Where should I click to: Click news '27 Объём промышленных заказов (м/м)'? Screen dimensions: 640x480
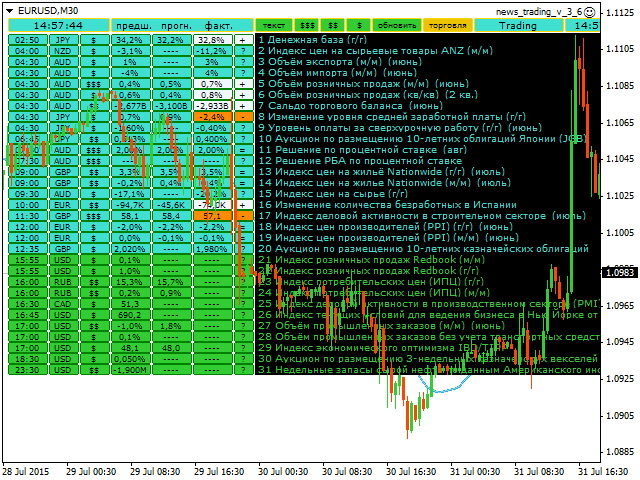pos(382,327)
